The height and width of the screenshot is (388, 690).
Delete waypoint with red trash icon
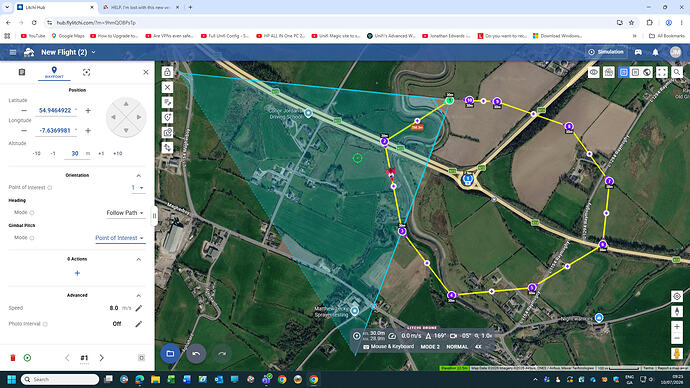(x=13, y=358)
